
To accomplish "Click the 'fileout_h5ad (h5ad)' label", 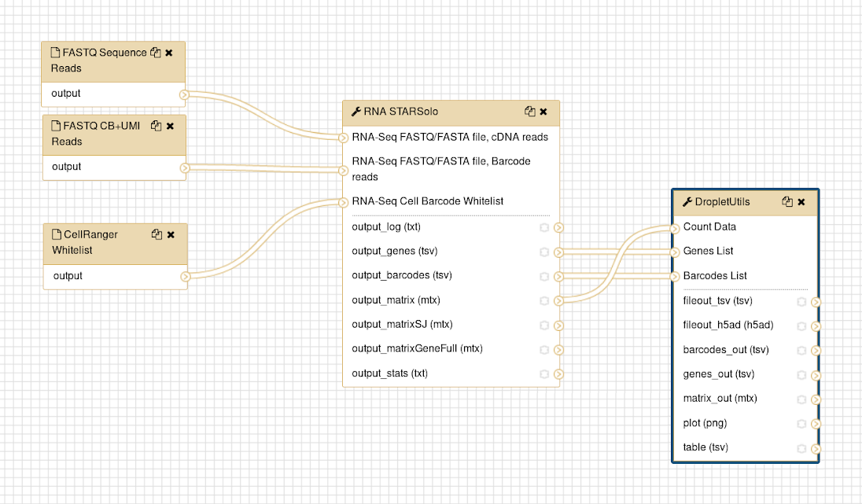I will click(728, 325).
